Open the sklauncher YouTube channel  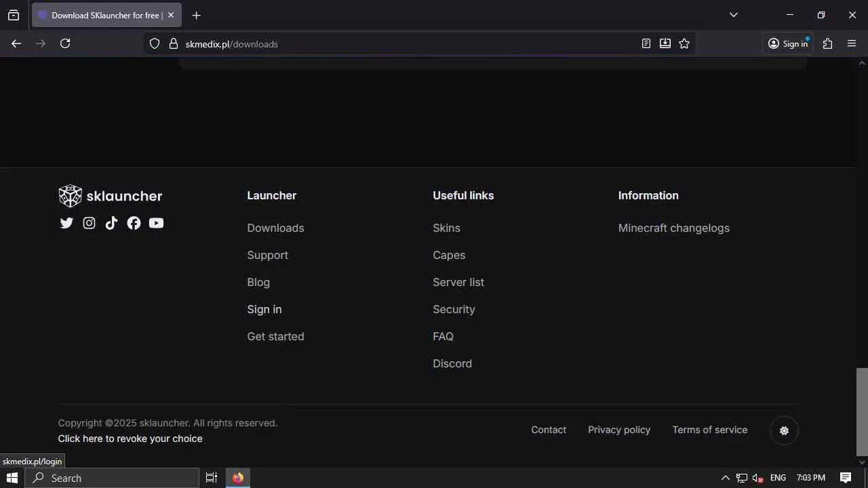[156, 223]
